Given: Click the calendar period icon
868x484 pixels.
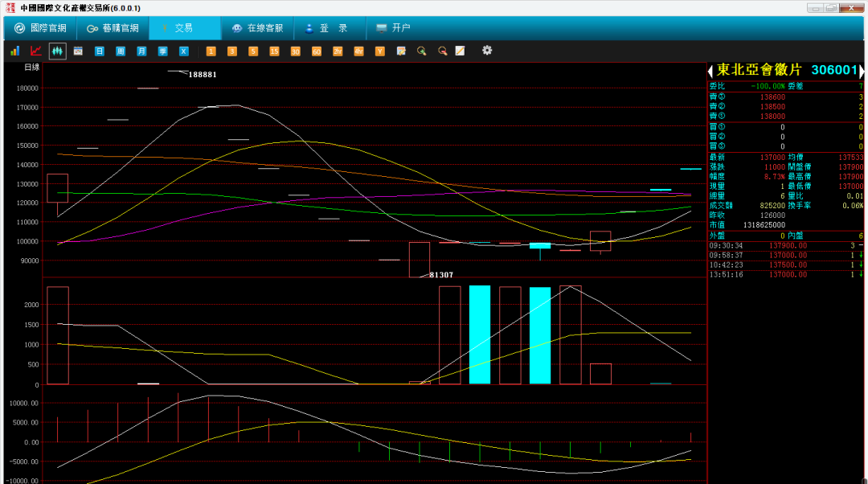Looking at the screenshot, I should point(78,51).
